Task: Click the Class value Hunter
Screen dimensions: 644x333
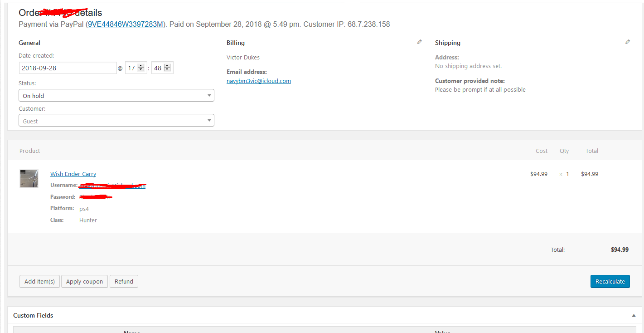Action: pos(88,220)
